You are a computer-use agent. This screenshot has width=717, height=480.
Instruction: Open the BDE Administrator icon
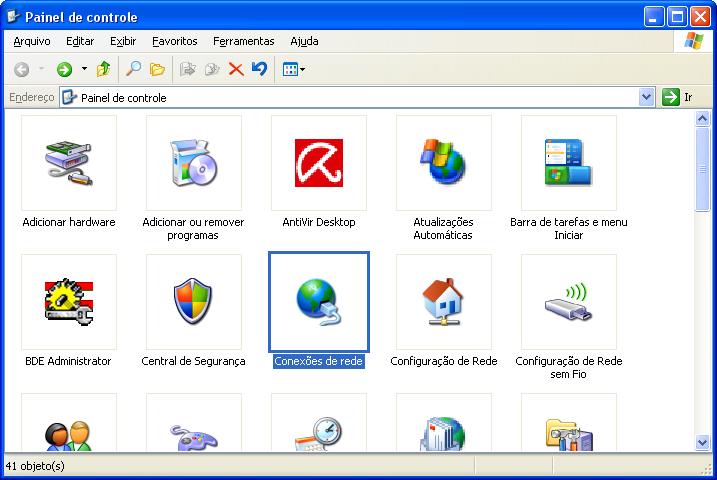tap(69, 302)
